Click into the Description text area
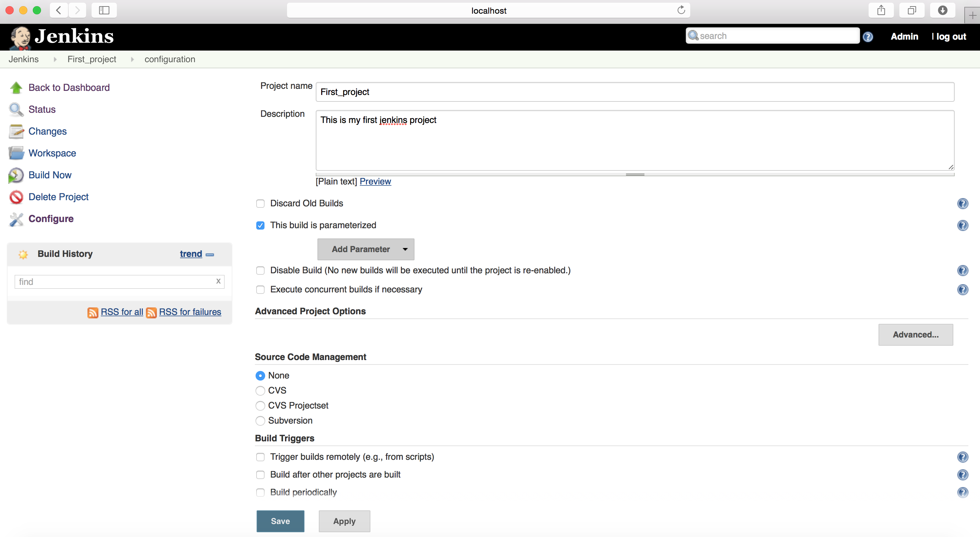 click(x=635, y=140)
